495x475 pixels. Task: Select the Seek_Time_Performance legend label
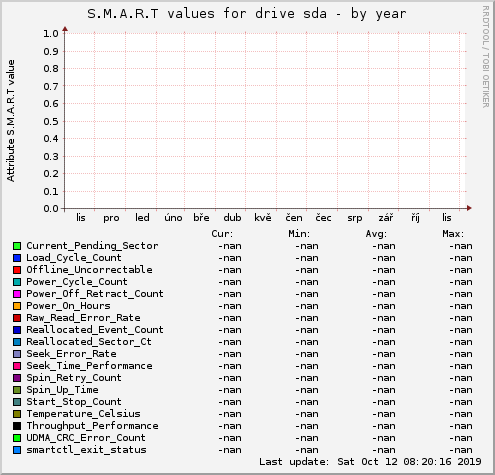89,366
